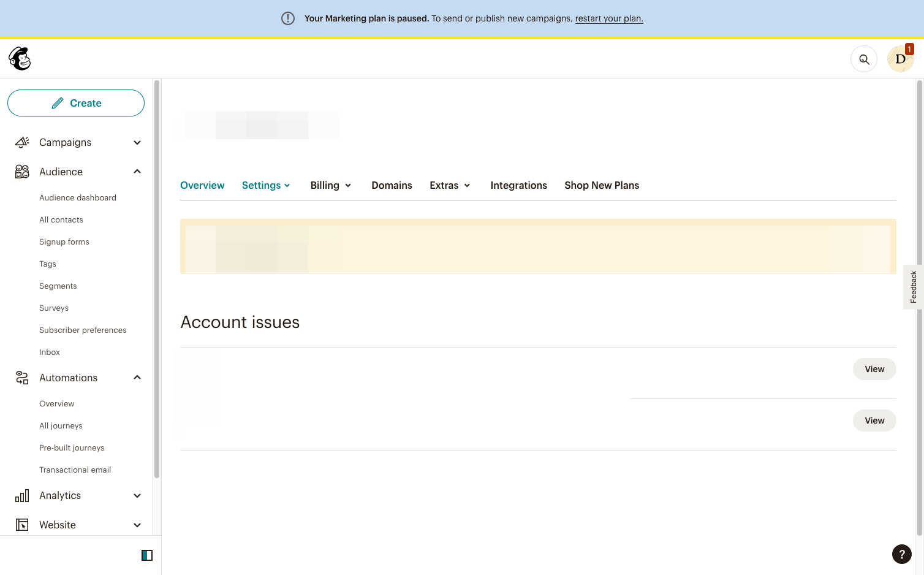Open the Settings tab dropdown
This screenshot has height=575, width=924.
(266, 185)
